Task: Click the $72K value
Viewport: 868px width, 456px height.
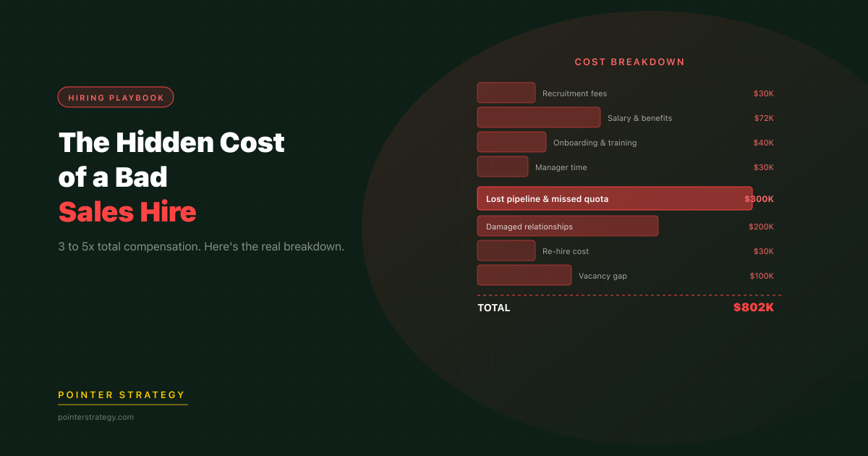Action: click(763, 118)
